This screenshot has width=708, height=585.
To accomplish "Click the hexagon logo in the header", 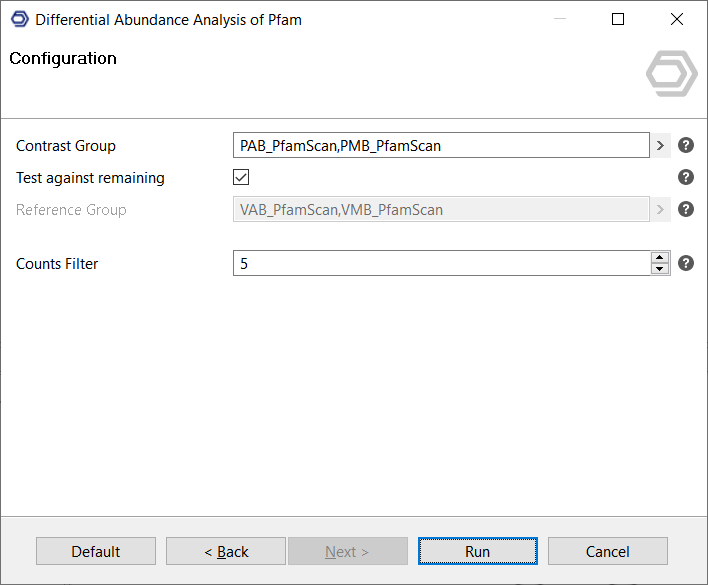I will click(671, 74).
